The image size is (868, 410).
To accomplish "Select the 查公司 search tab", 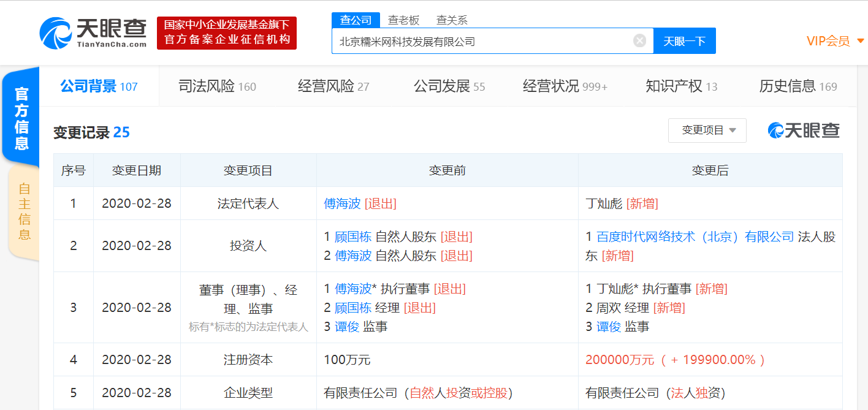I will pos(356,20).
